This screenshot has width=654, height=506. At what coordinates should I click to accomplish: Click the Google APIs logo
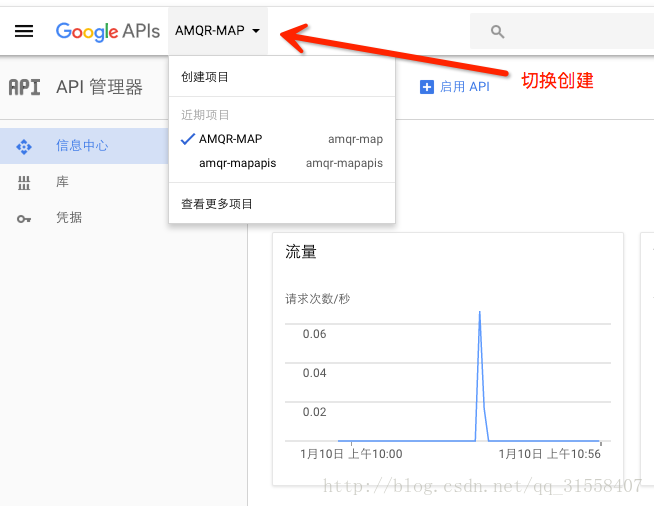click(x=108, y=32)
